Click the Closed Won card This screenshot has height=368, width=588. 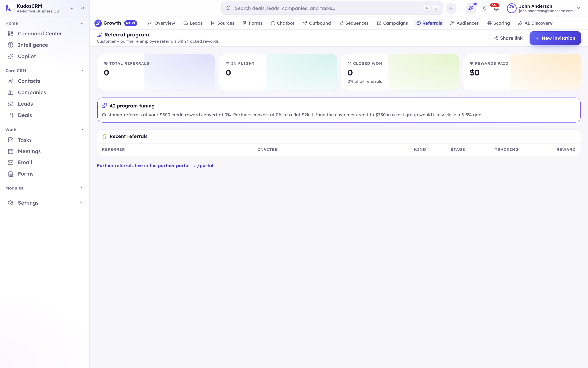[400, 72]
